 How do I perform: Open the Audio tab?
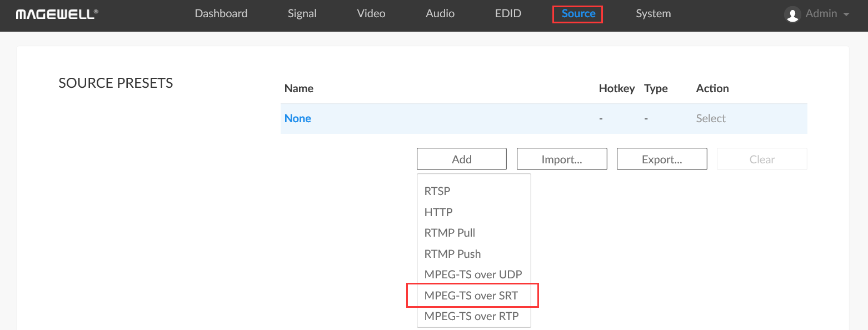click(440, 14)
